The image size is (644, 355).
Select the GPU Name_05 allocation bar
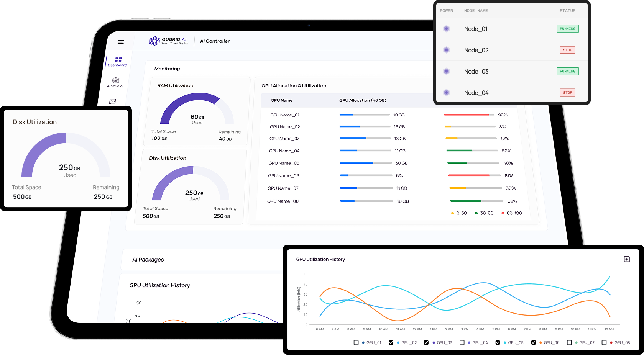tap(364, 163)
